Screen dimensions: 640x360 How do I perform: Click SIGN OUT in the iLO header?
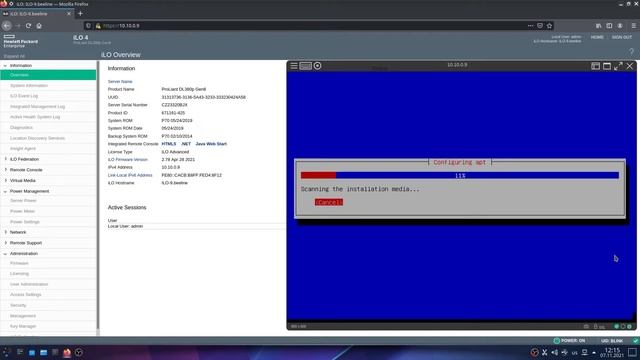(x=622, y=37)
